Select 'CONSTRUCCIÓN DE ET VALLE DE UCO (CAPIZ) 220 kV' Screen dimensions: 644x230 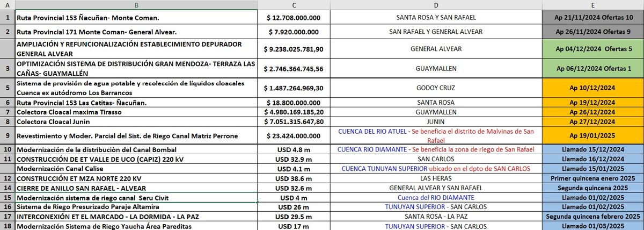point(136,159)
